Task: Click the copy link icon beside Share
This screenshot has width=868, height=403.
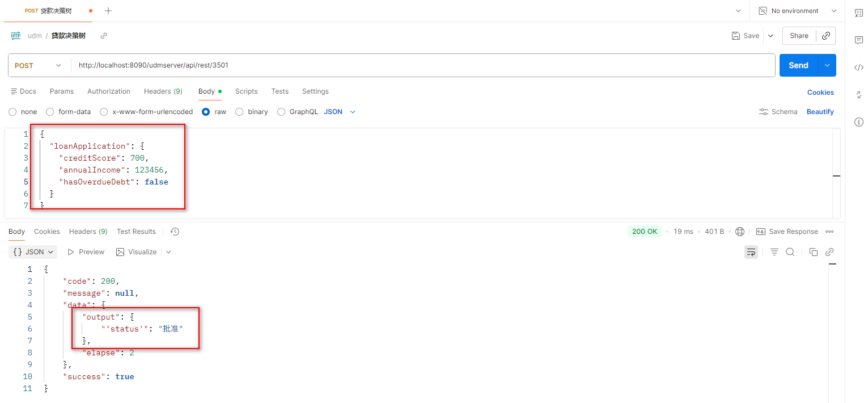Action: pyautogui.click(x=826, y=36)
